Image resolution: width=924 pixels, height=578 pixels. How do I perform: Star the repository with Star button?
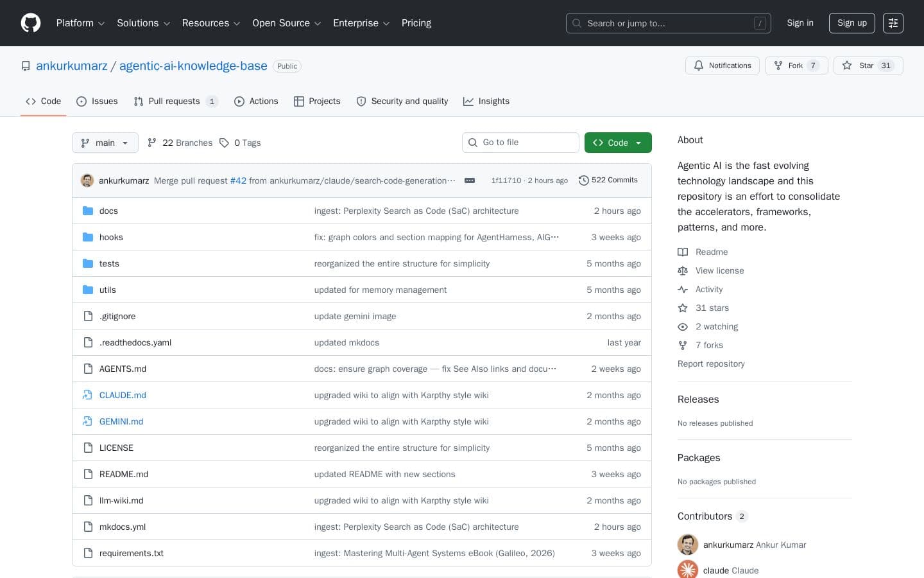click(868, 66)
